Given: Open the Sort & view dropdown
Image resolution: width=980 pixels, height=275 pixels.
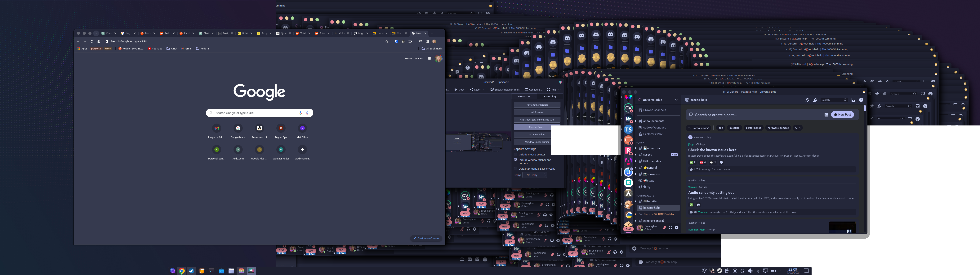Looking at the screenshot, I should pyautogui.click(x=698, y=128).
